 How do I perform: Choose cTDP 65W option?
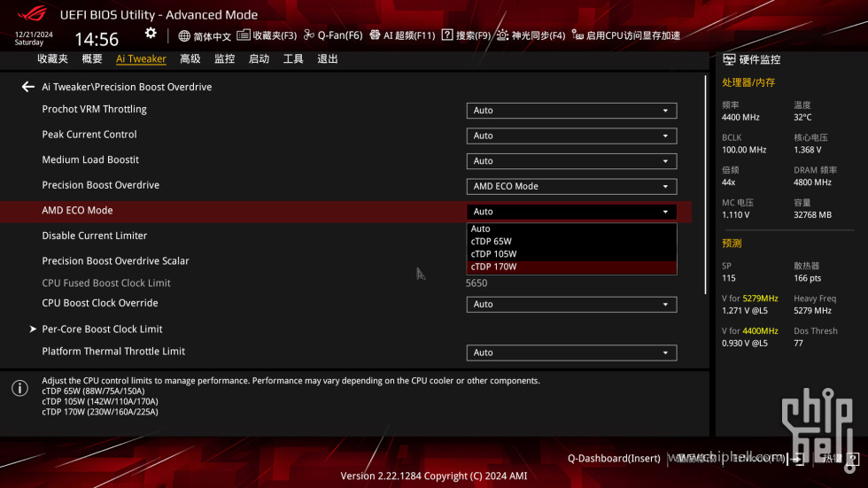[571, 241]
